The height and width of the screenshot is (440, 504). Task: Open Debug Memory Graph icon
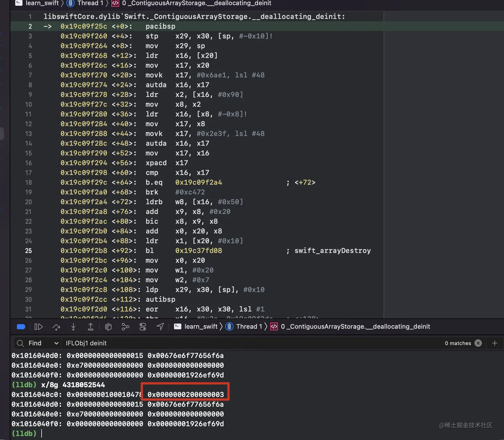[x=125, y=327]
